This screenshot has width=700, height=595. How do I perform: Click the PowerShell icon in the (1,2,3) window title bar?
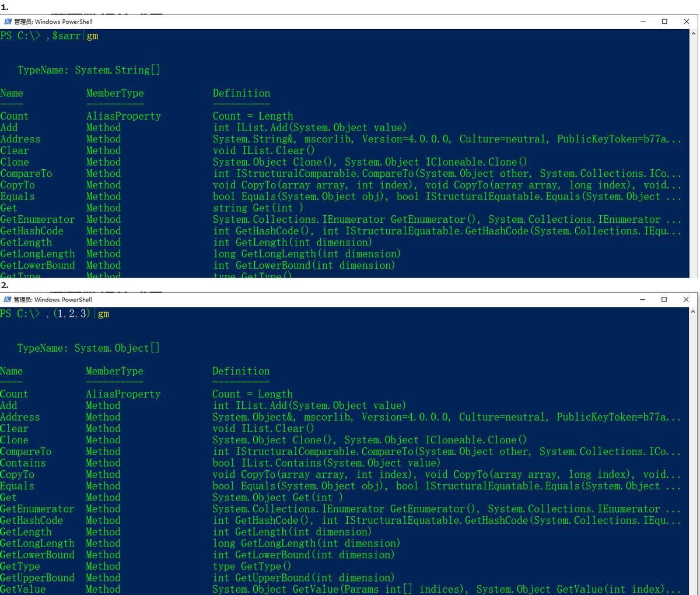pos(8,300)
